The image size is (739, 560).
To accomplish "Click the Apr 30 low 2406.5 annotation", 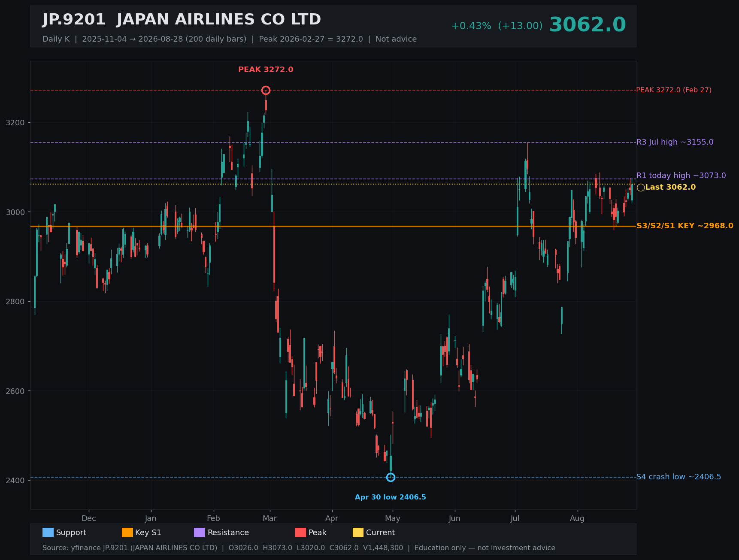I will click(x=391, y=497).
